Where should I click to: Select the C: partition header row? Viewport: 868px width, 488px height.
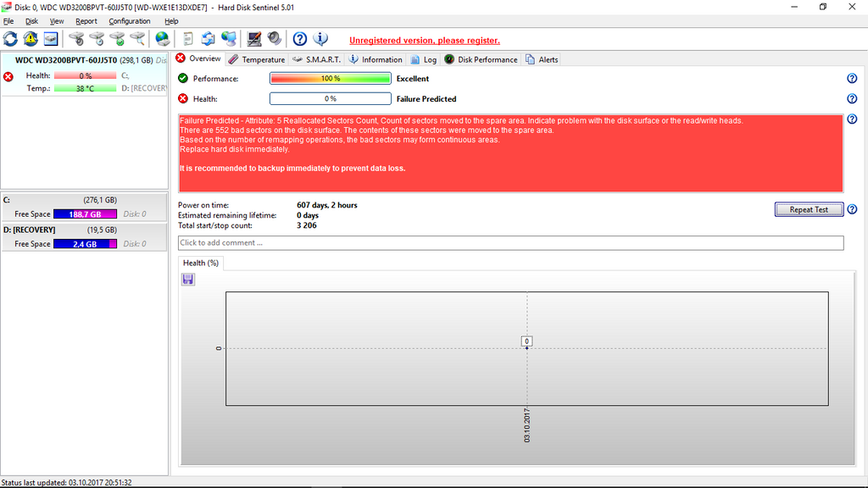point(84,200)
